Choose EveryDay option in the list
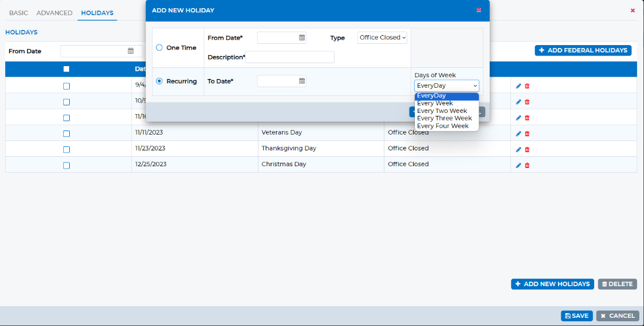Viewport: 644px width, 326px height. point(447,96)
